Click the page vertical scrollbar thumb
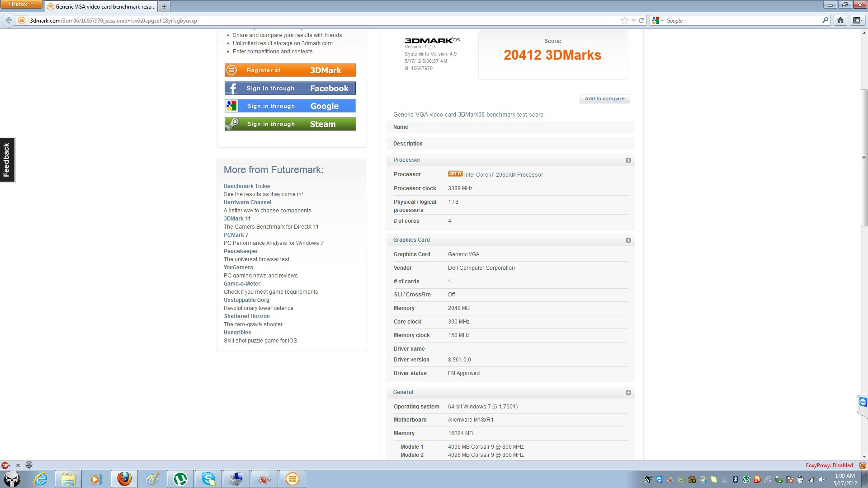Screen dimensions: 868x488 [864, 158]
